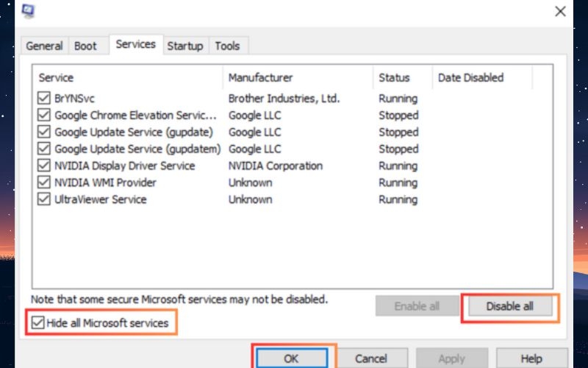Viewport: 588px width, 368px height.
Task: Close the System Configuration dialog
Action: pos(561,11)
